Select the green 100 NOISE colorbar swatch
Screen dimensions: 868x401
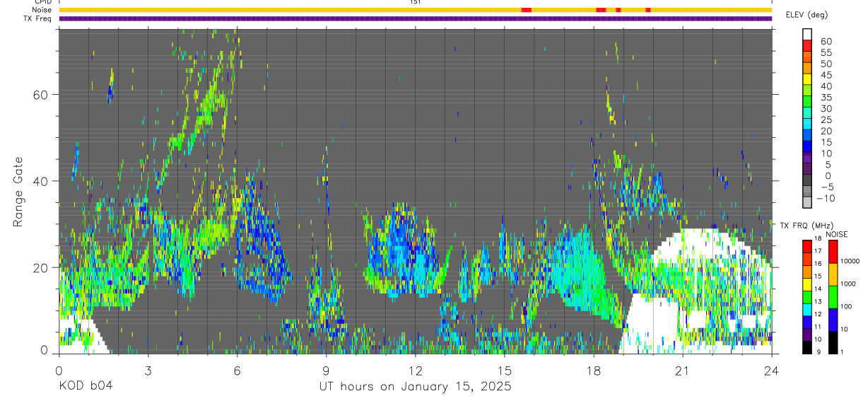click(832, 297)
